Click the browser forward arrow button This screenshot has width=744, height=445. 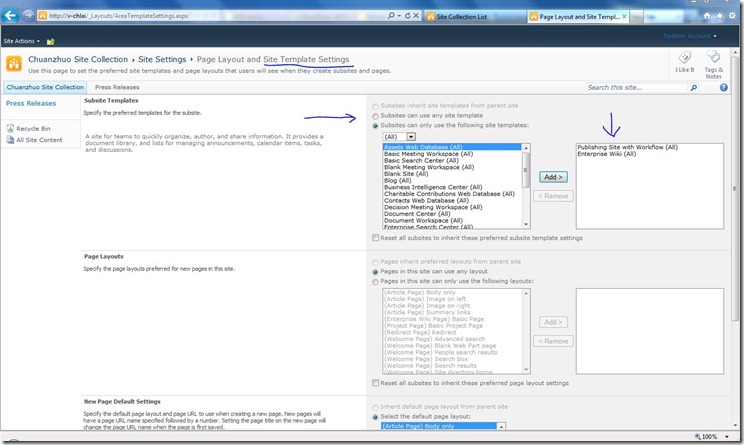point(28,15)
